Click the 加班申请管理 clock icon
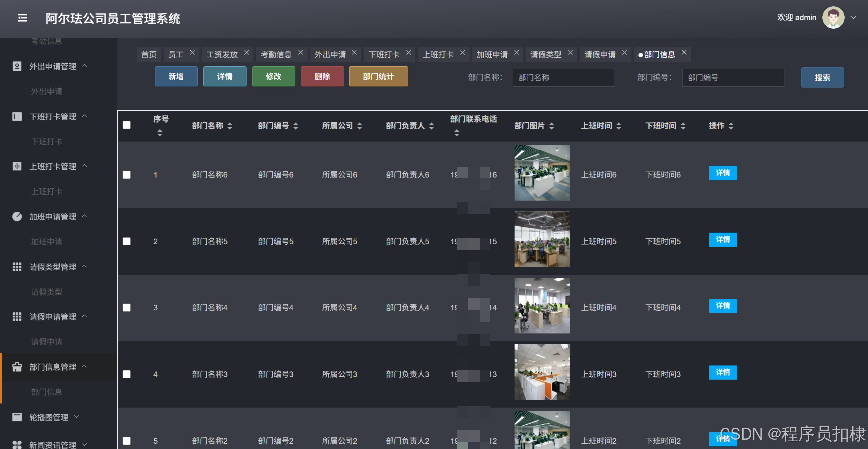The image size is (868, 449). (x=17, y=216)
